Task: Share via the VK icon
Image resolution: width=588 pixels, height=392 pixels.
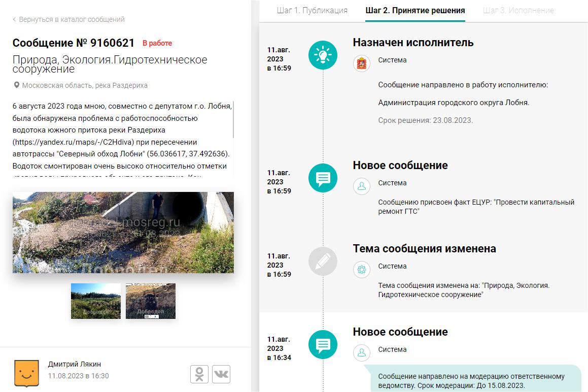Action: [221, 374]
